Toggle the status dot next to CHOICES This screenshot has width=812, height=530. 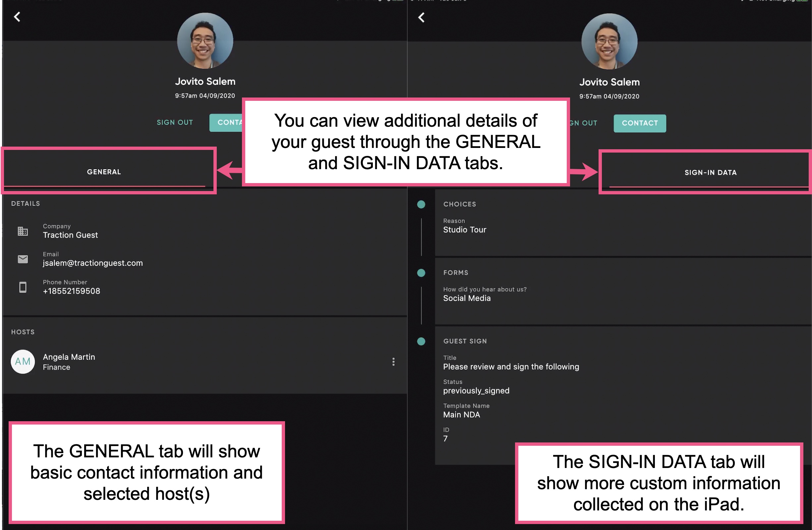click(421, 204)
